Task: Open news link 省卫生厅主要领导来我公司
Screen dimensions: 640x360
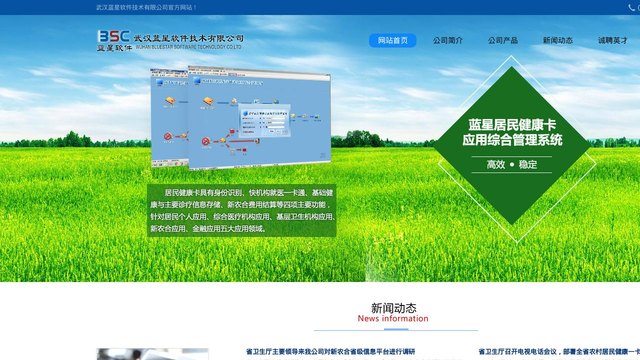Action: point(330,351)
